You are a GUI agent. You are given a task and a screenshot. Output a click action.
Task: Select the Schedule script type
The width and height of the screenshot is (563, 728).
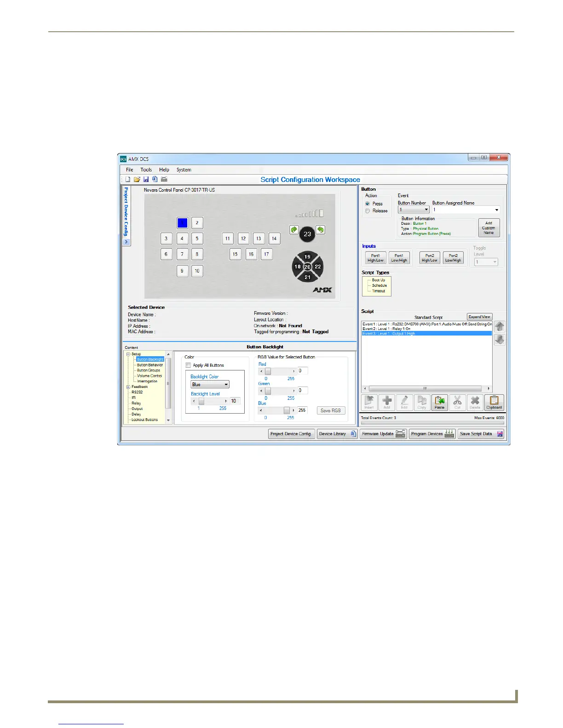coord(379,285)
